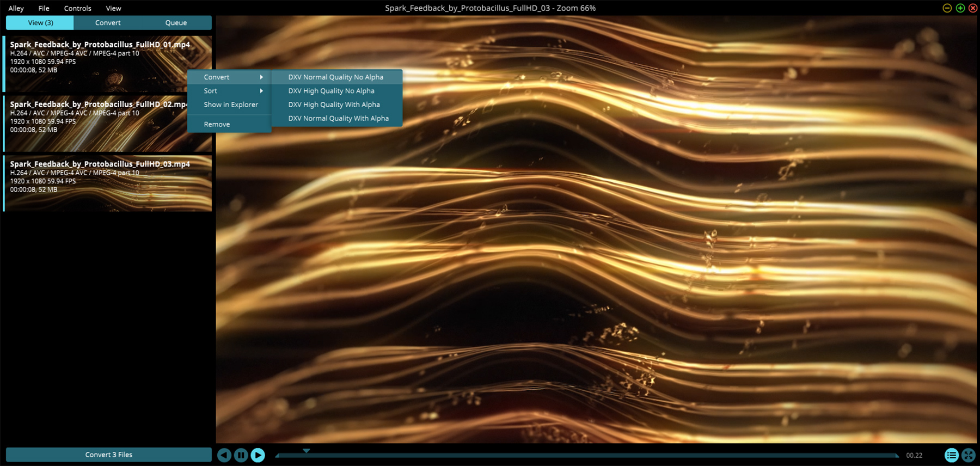
Task: Open the Convert tab
Action: [x=108, y=23]
